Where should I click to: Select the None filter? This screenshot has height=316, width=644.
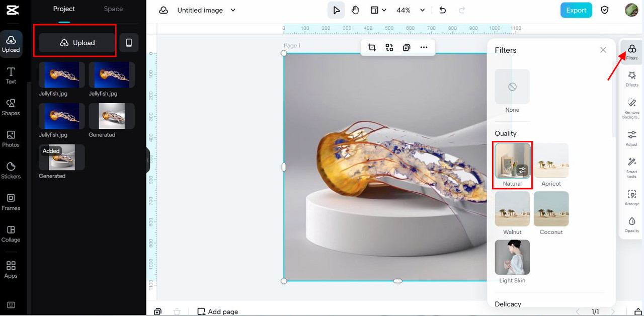click(512, 87)
